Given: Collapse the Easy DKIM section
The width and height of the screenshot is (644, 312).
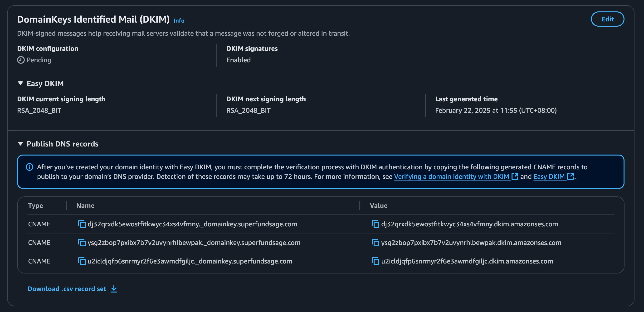Looking at the screenshot, I should click(20, 83).
